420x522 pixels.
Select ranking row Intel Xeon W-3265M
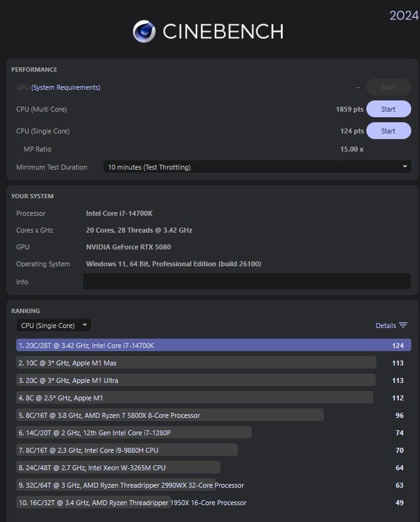(213, 468)
